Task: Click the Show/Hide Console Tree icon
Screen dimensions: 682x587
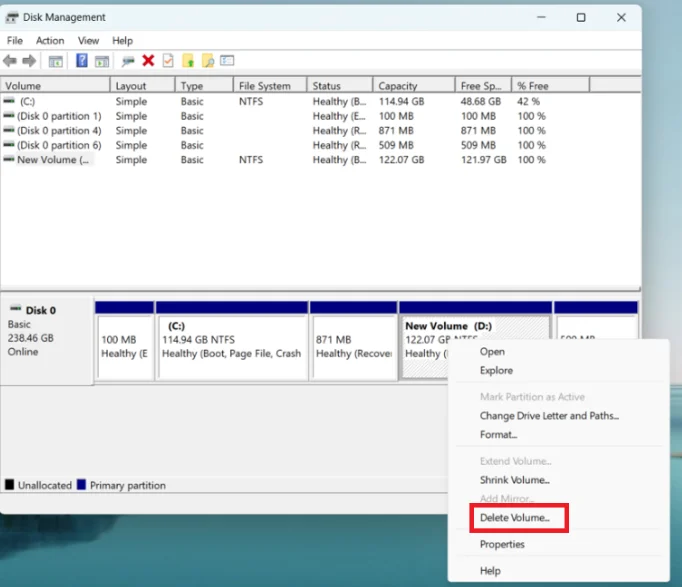Action: (x=55, y=61)
